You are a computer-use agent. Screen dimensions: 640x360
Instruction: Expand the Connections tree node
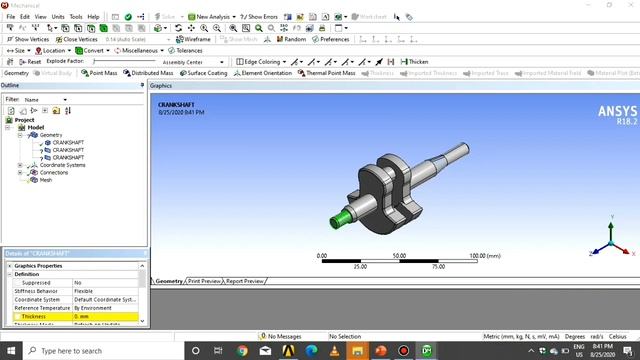coord(20,173)
